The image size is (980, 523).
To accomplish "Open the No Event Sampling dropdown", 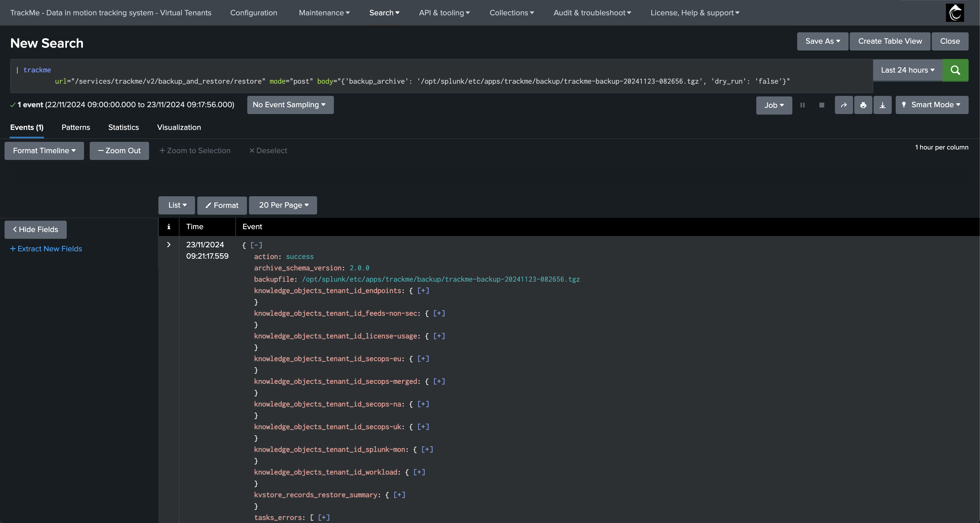I will click(290, 105).
